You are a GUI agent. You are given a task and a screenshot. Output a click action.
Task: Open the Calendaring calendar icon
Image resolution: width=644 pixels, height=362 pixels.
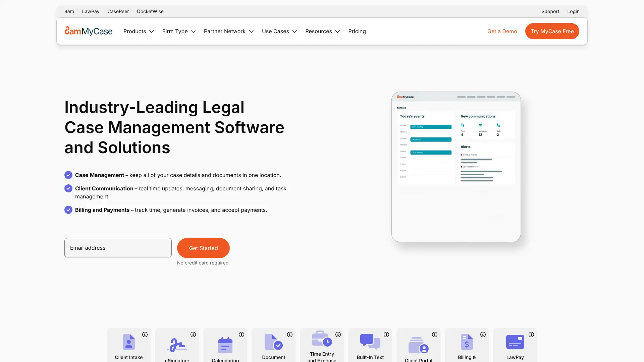click(225, 345)
